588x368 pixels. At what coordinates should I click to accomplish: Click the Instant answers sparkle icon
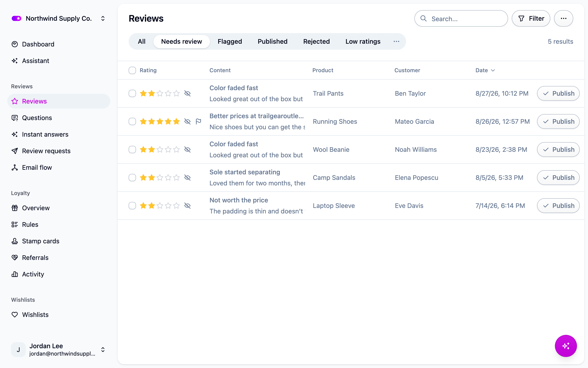click(x=15, y=134)
